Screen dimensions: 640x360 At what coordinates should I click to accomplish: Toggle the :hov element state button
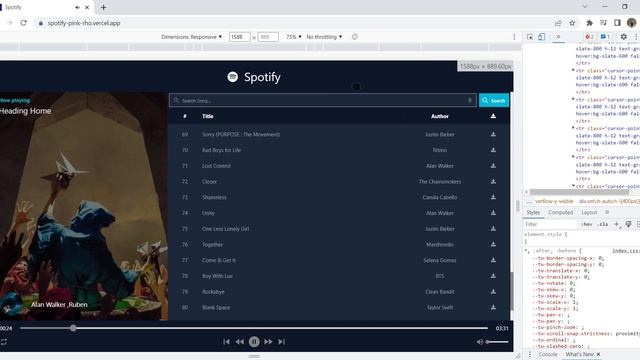[x=587, y=224]
